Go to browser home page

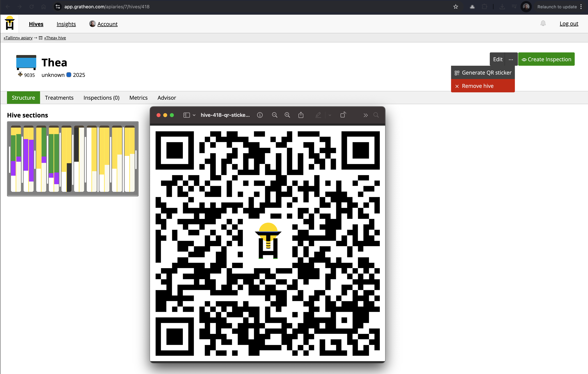click(x=44, y=7)
